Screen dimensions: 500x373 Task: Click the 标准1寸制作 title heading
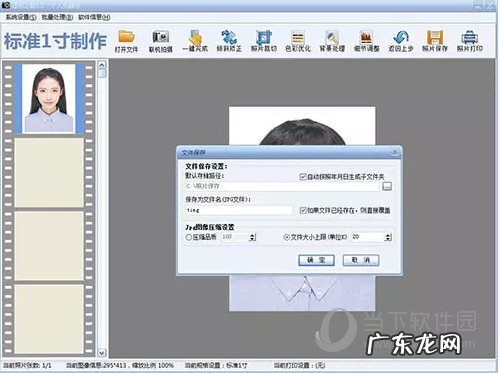pyautogui.click(x=55, y=41)
